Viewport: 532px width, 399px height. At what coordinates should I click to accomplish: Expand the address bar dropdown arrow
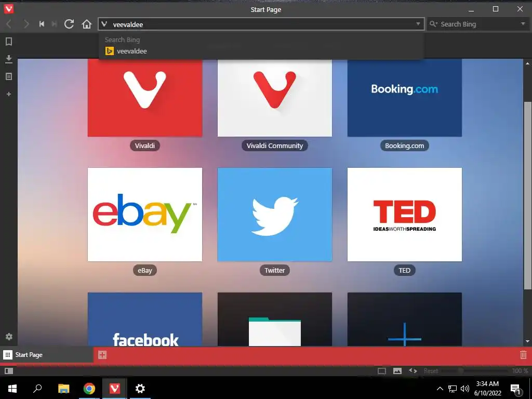click(x=418, y=24)
